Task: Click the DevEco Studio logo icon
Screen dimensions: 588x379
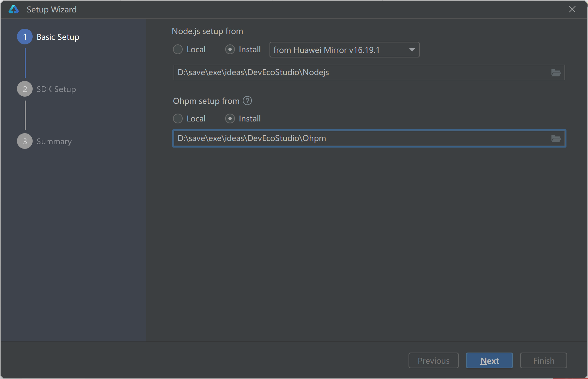Action: [13, 9]
